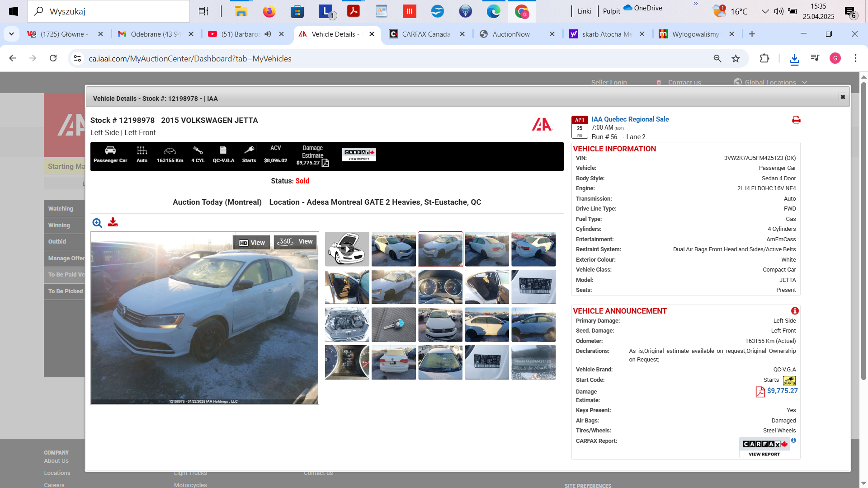This screenshot has width=868, height=488.
Task: Open media controls icon in toolbar
Action: [815, 58]
